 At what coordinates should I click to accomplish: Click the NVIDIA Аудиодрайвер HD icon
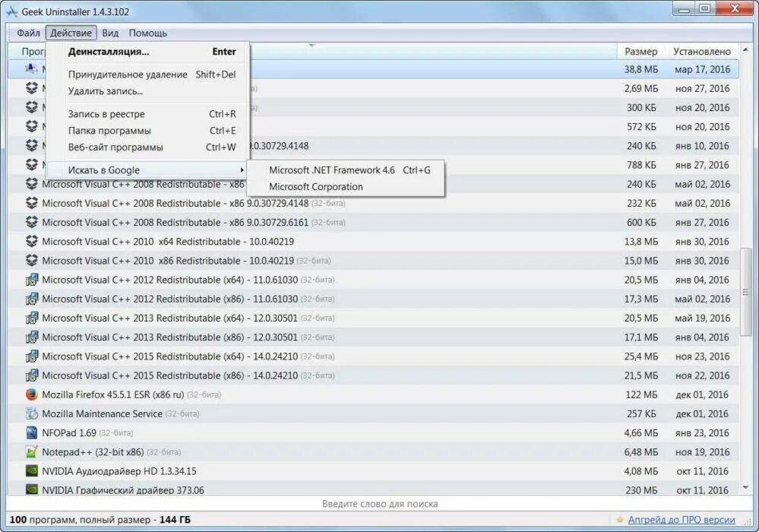click(31, 470)
